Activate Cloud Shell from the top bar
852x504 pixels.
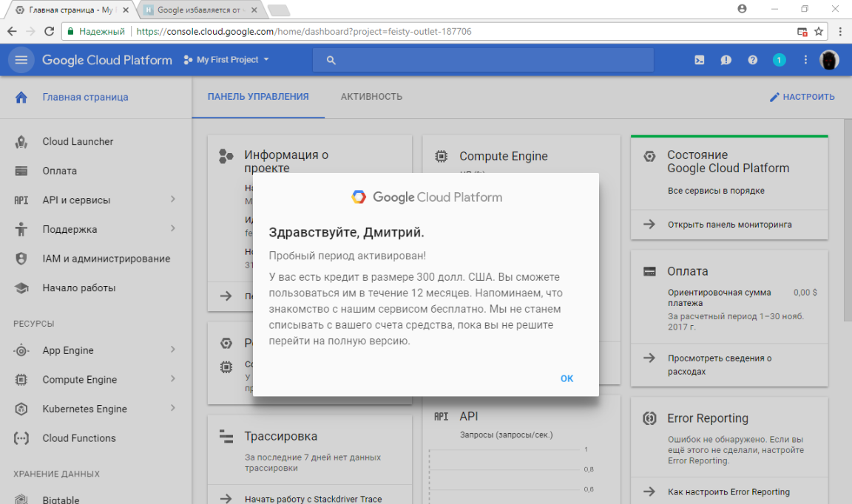700,60
